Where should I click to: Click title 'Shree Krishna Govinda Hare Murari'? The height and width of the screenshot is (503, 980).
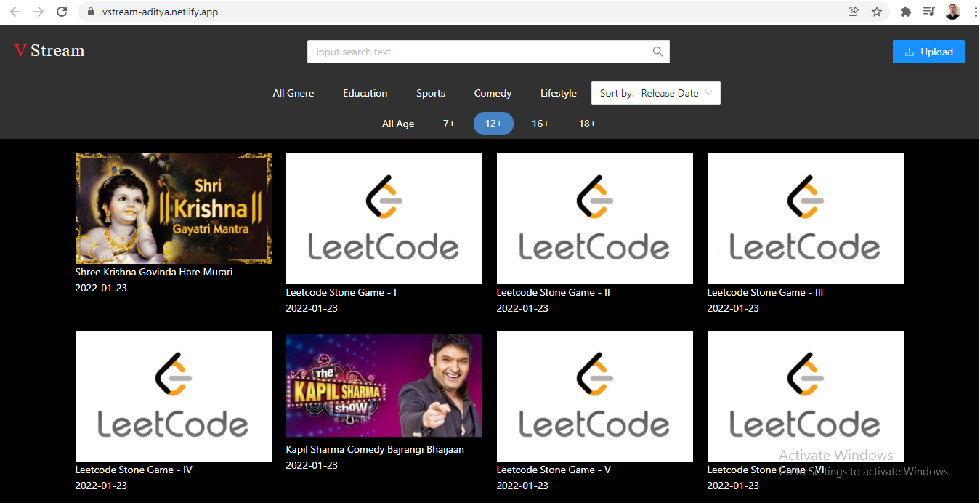coord(154,273)
